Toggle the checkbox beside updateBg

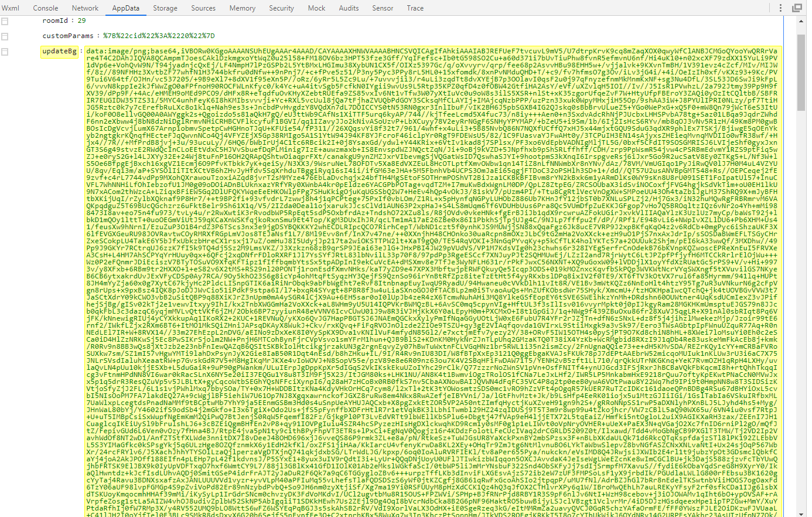tap(5, 52)
